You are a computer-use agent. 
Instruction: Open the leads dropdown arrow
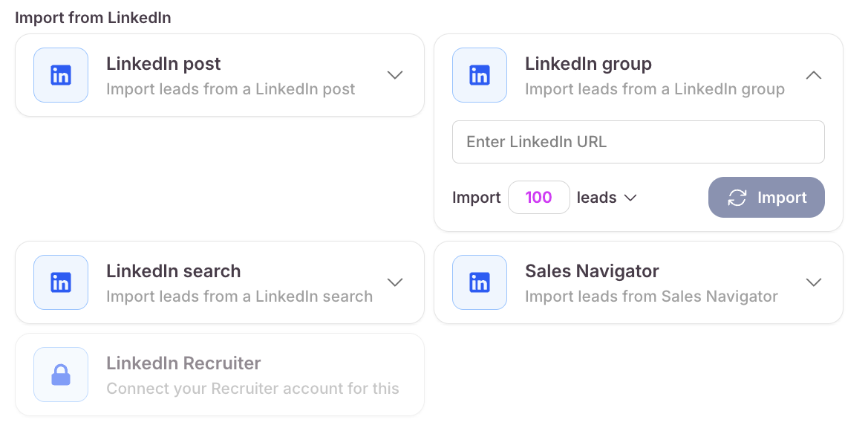coord(630,198)
